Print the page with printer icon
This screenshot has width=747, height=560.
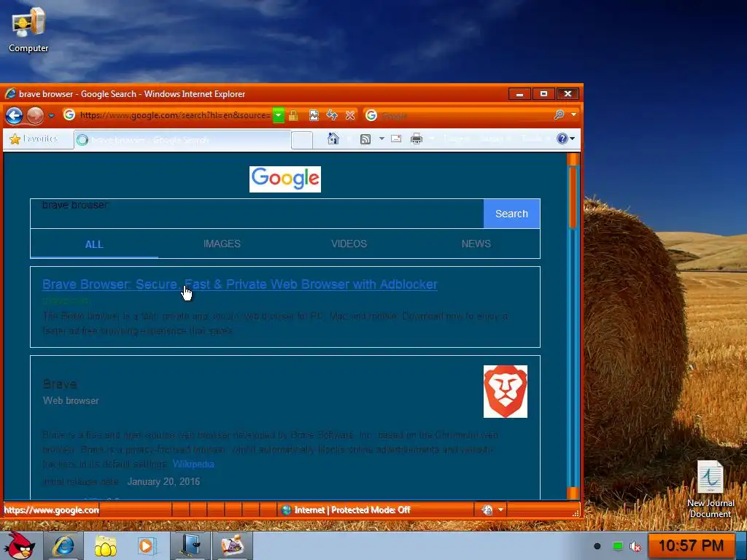(x=417, y=139)
